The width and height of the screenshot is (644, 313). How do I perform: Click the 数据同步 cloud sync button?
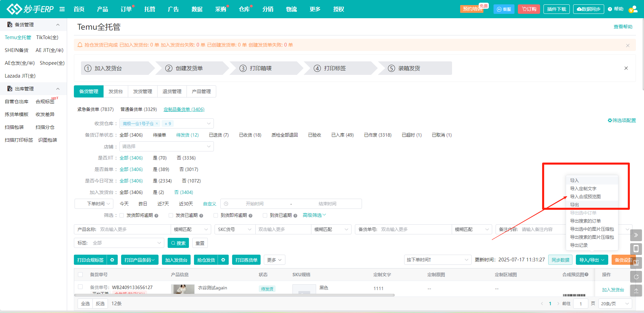[589, 9]
